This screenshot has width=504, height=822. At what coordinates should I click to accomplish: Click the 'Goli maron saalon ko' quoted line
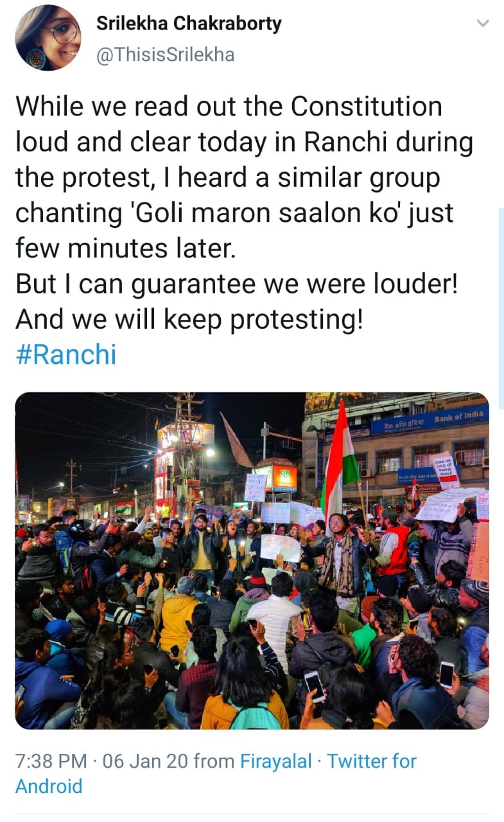pyautogui.click(x=214, y=213)
